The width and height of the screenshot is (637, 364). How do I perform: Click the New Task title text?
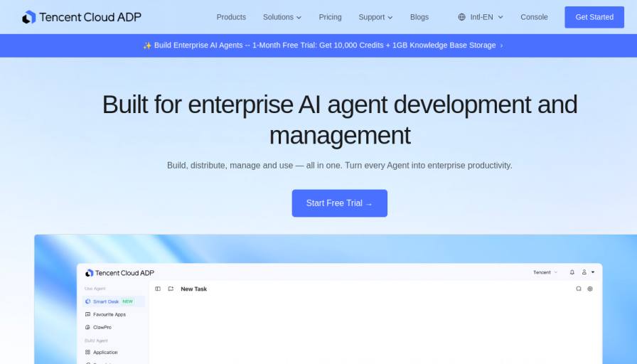click(x=194, y=289)
